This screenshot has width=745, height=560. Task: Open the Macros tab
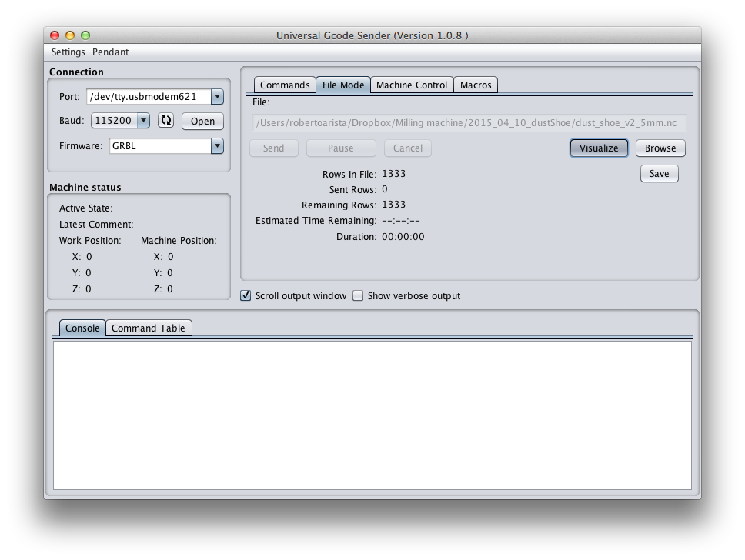point(476,85)
